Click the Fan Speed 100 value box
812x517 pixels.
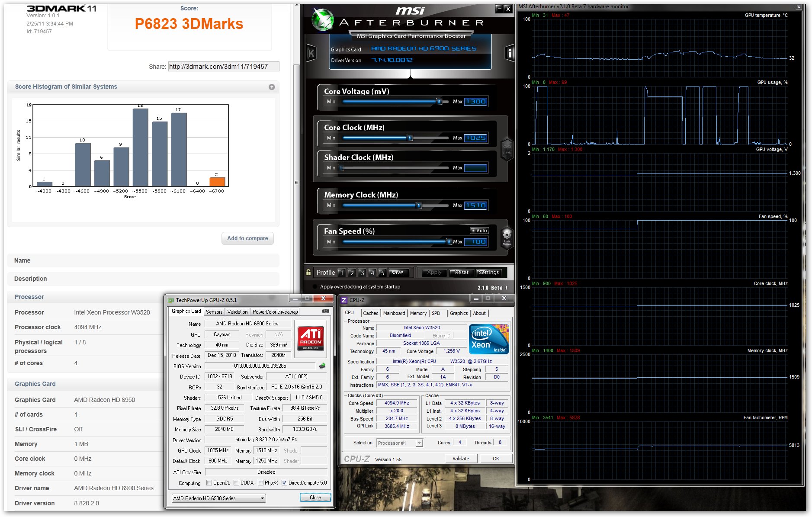[476, 242]
